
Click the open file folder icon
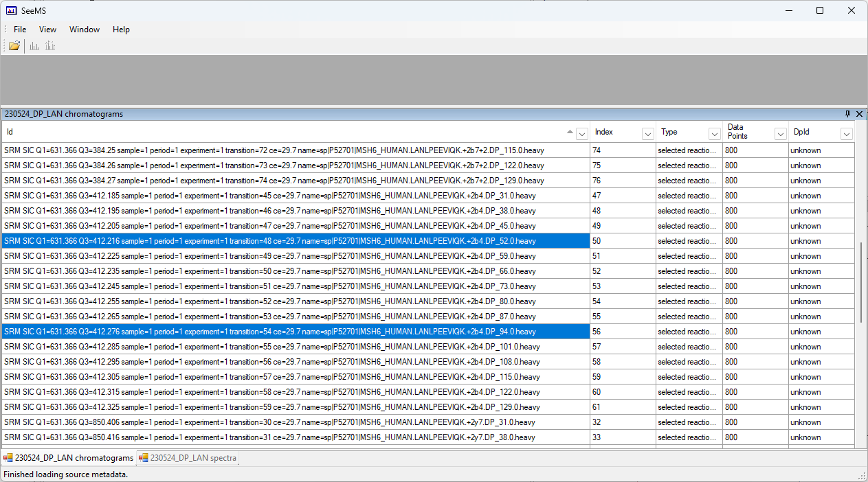(x=14, y=46)
